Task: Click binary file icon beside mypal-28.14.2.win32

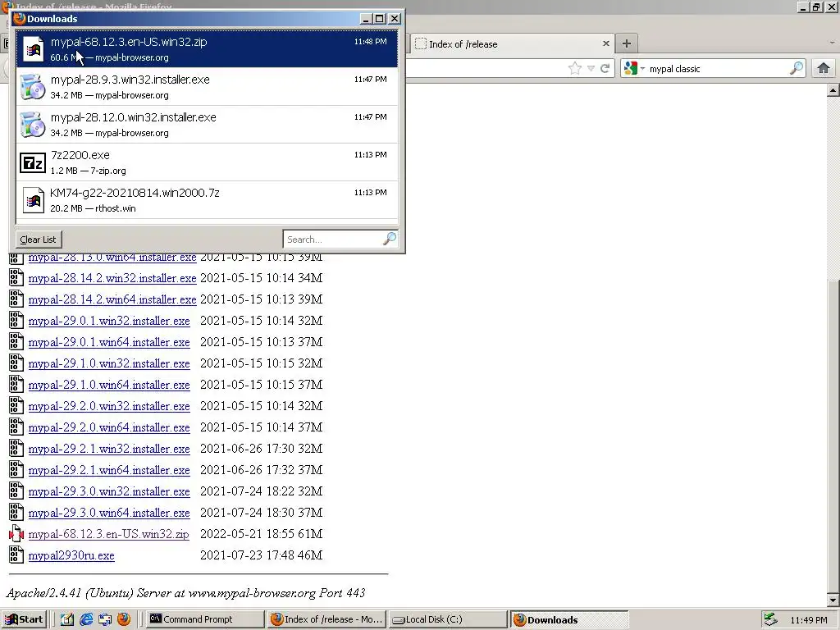Action: [x=16, y=277]
